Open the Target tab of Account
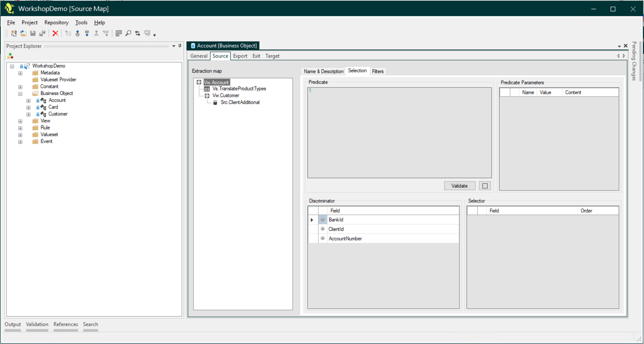Image resolution: width=644 pixels, height=344 pixels. (272, 56)
